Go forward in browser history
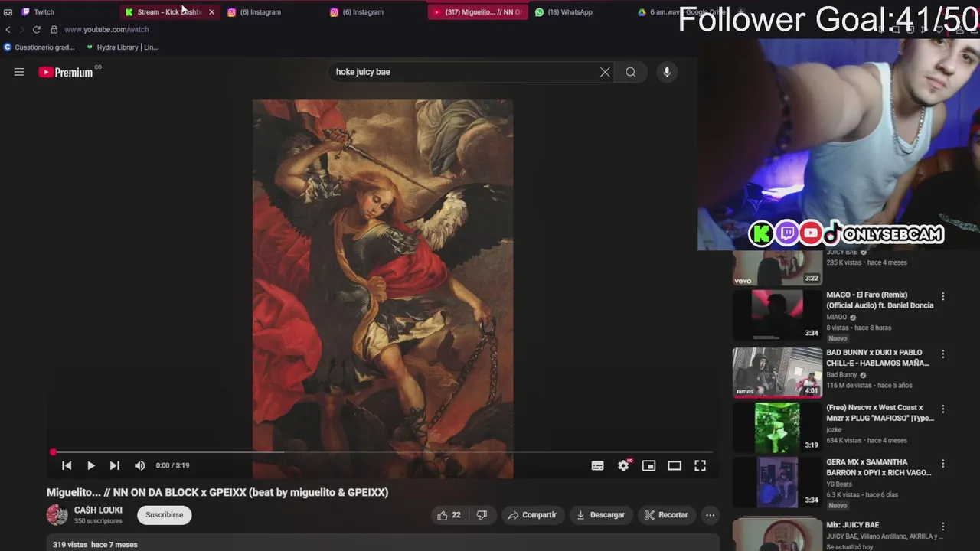The width and height of the screenshot is (980, 551). pyautogui.click(x=21, y=29)
